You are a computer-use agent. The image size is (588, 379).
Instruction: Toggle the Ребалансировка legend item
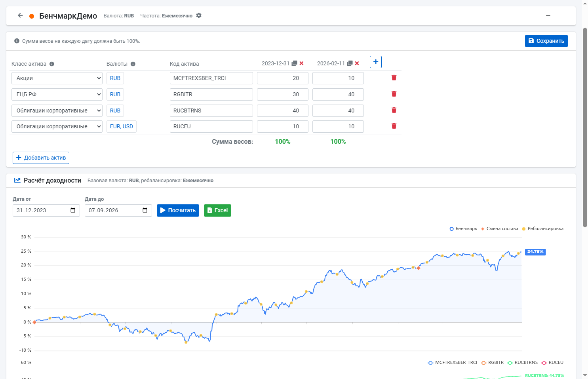point(542,229)
